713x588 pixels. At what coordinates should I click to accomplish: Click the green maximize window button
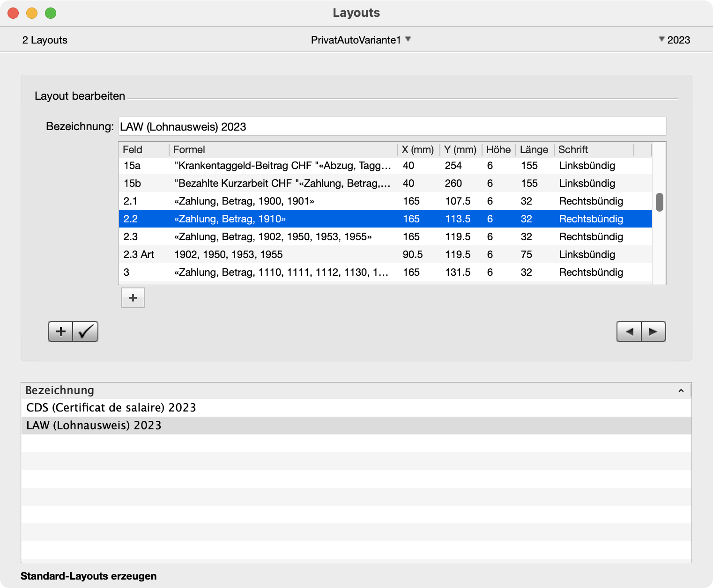point(51,13)
